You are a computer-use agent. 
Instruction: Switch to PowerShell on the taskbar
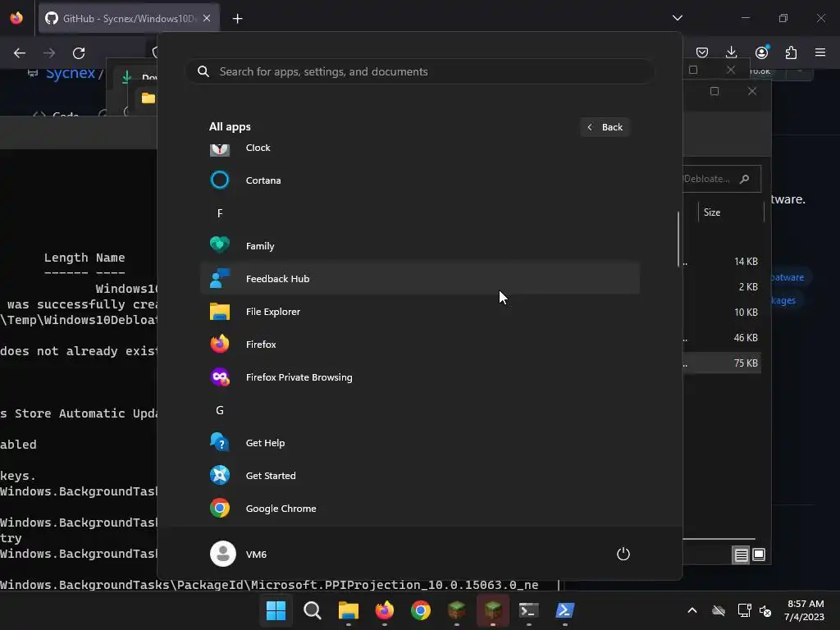click(565, 610)
